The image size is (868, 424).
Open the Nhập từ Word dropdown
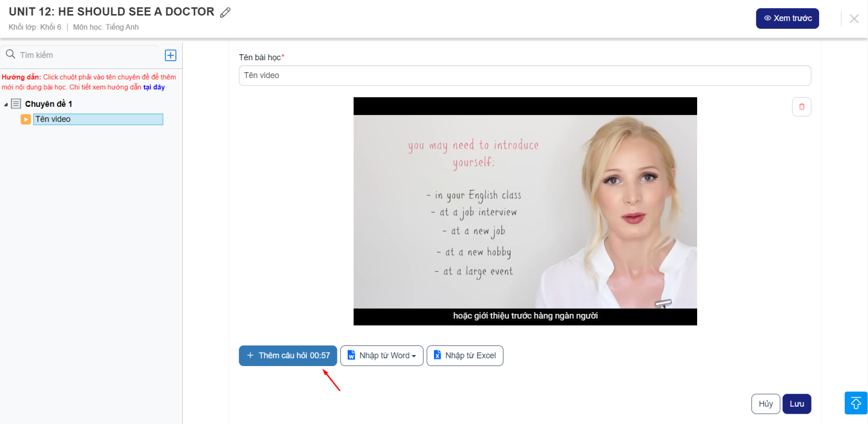pyautogui.click(x=381, y=356)
